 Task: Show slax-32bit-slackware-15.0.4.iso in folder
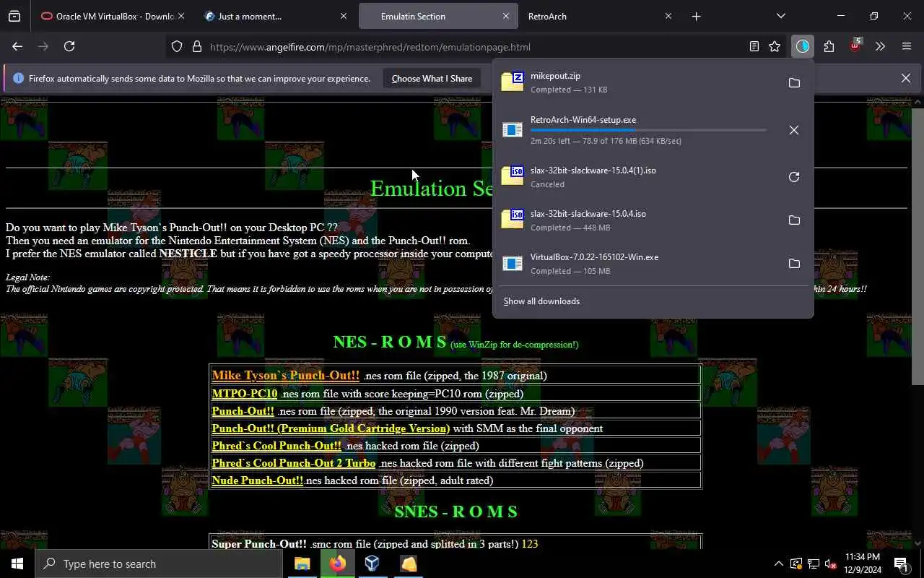pyautogui.click(x=794, y=220)
